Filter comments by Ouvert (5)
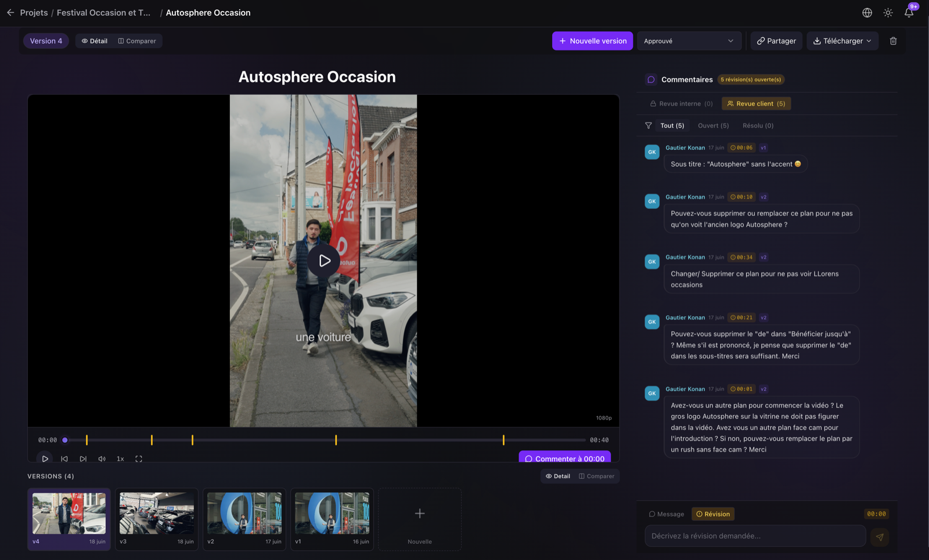This screenshot has height=560, width=929. click(713, 125)
